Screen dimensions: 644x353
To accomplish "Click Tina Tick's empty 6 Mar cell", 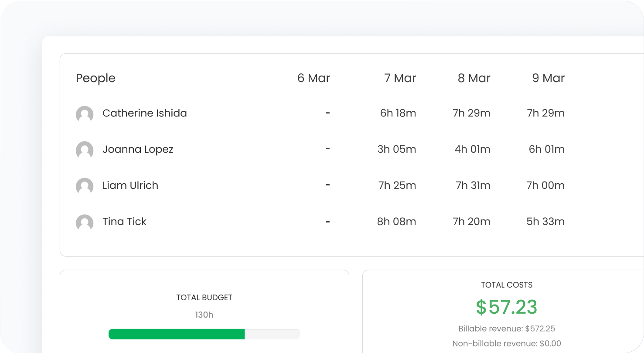I will coord(327,222).
